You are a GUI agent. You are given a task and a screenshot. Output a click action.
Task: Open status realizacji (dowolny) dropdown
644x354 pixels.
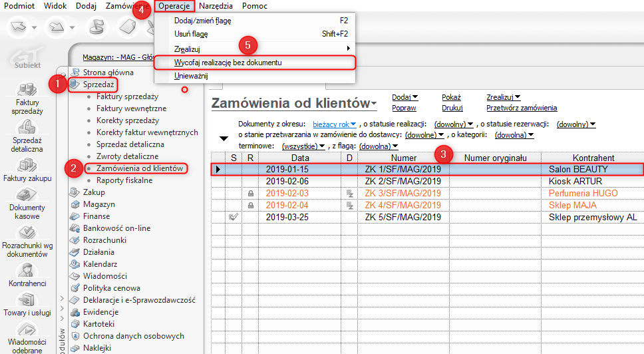[x=454, y=124]
